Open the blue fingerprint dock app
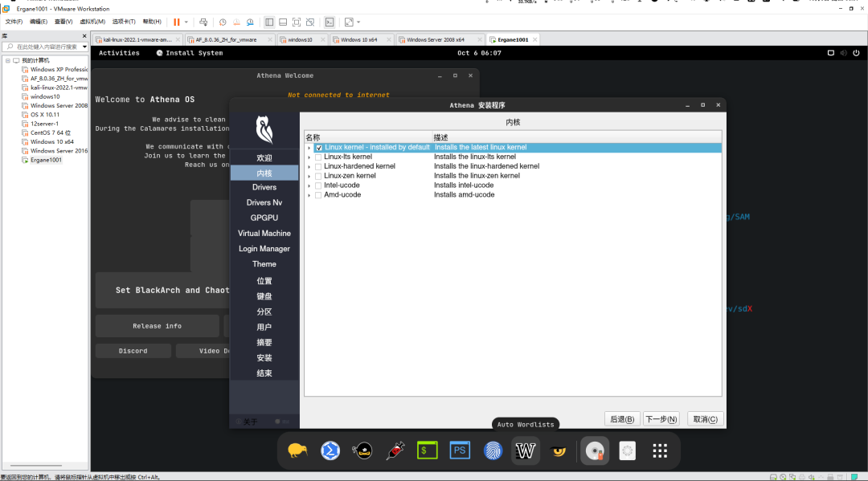The width and height of the screenshot is (868, 481). click(x=493, y=450)
